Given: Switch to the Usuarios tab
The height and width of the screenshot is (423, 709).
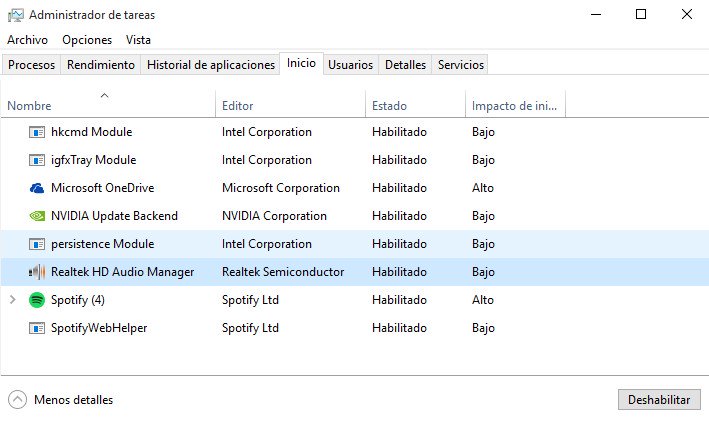Looking at the screenshot, I should 350,65.
